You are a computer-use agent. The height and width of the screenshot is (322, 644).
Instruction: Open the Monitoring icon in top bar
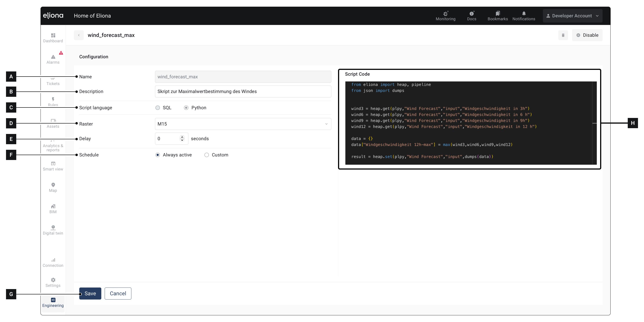coord(446,16)
